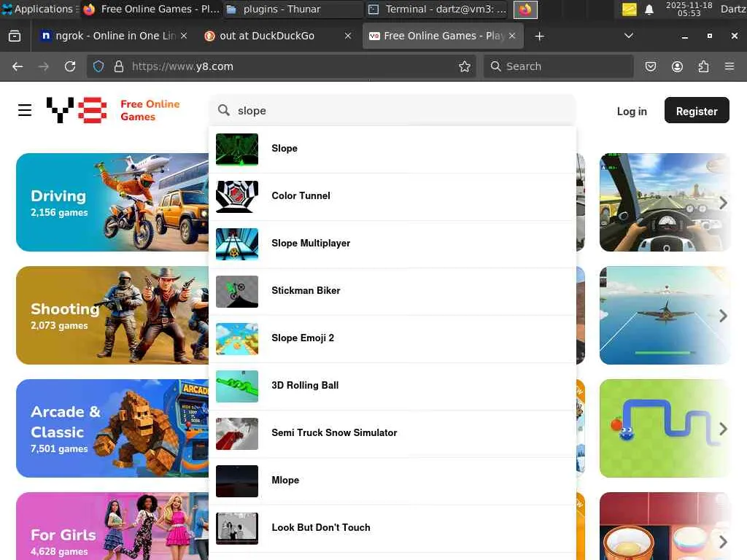Click the Mlope thumbnail
Image resolution: width=747 pixels, height=560 pixels.
[x=237, y=481]
